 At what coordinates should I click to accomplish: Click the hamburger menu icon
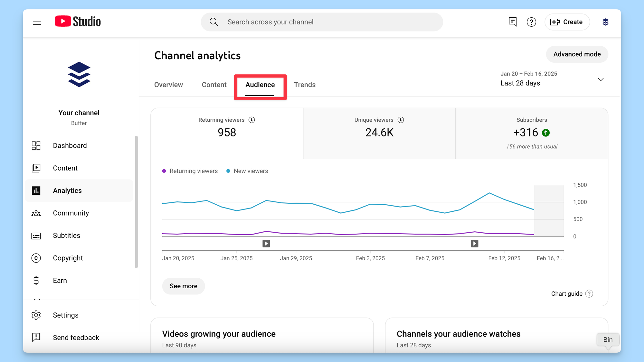38,21
